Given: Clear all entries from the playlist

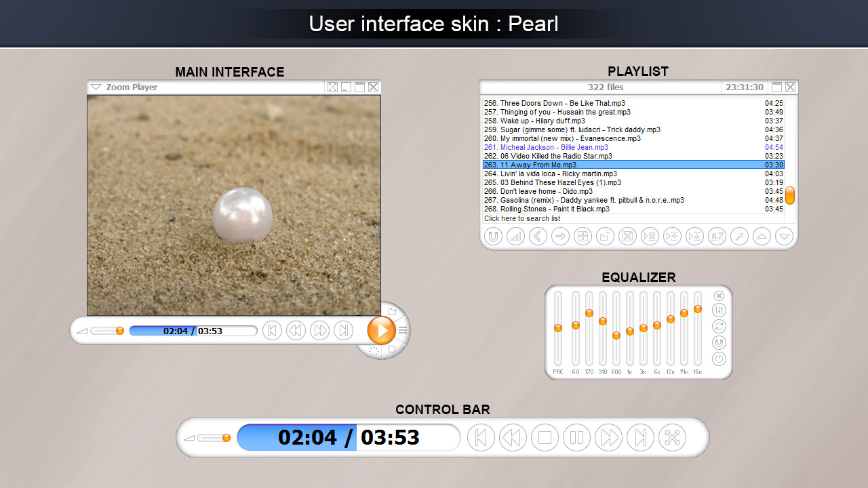Looking at the screenshot, I should tap(627, 236).
